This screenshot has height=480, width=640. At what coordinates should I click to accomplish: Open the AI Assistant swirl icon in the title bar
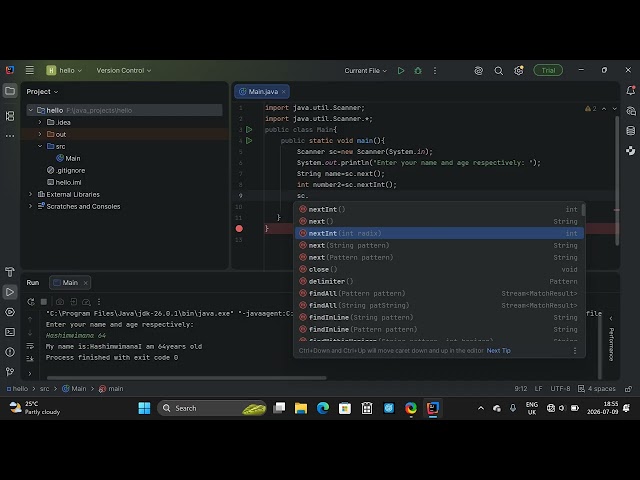pyautogui.click(x=478, y=71)
